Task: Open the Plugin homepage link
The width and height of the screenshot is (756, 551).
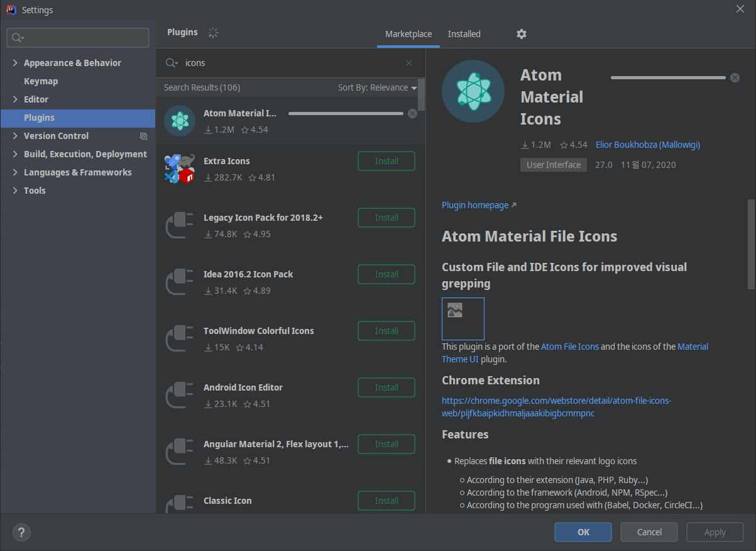Action: [x=479, y=205]
